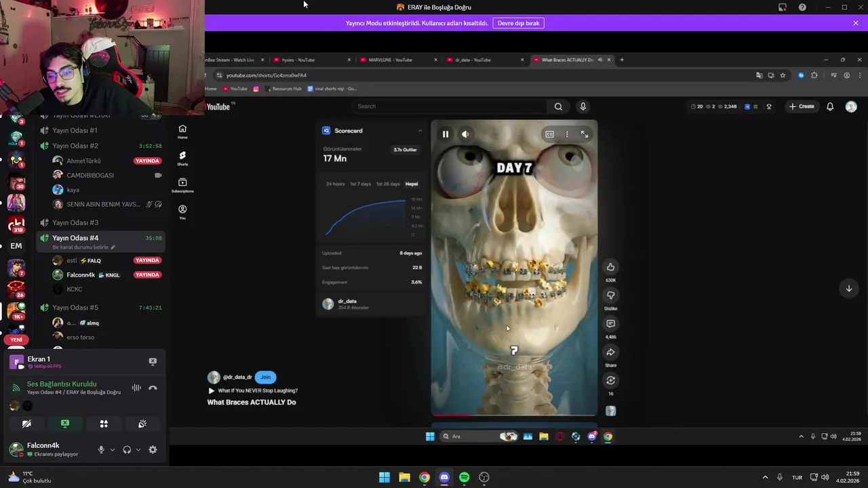Toggle Discord noise suppression waveform icon
Viewport: 868px width, 488px height.
(x=136, y=388)
